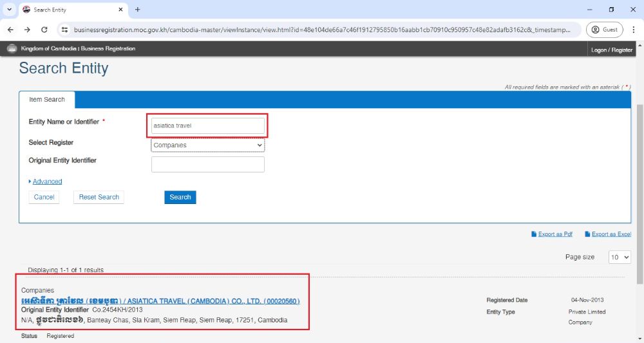
Task: Restore down the browser window
Action: coord(612,10)
